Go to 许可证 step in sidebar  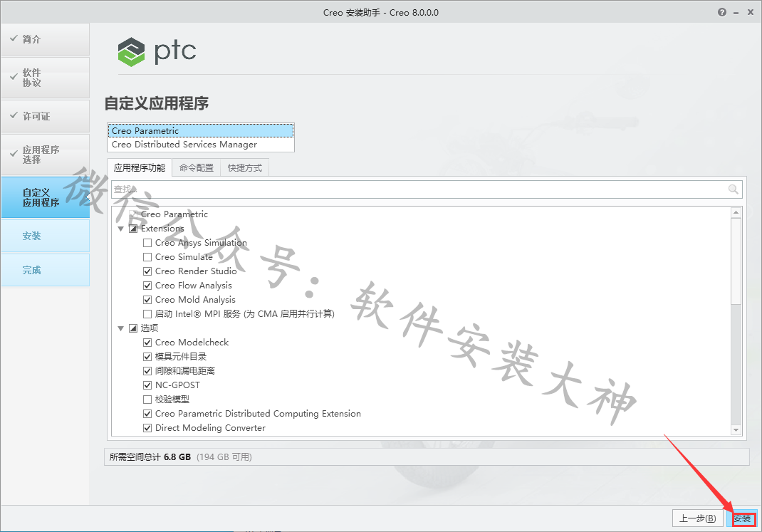(45, 116)
